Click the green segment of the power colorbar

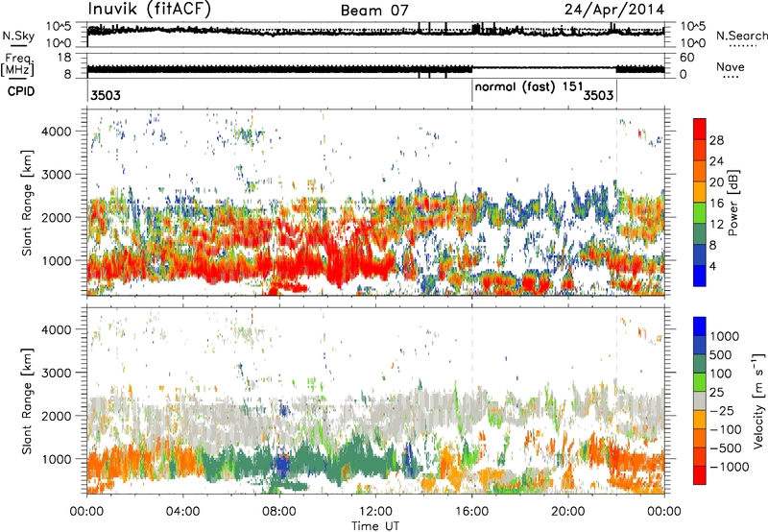click(700, 213)
